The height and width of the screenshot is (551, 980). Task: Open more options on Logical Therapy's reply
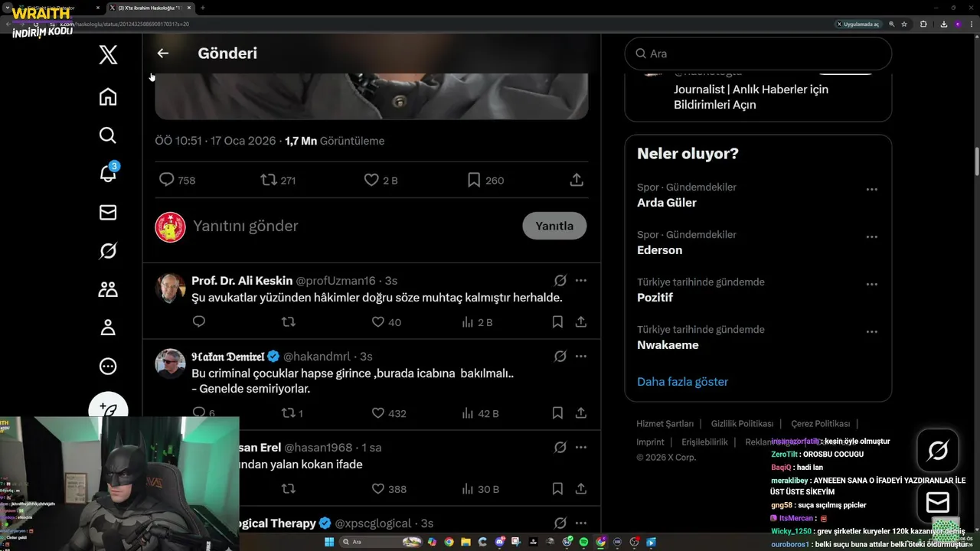(581, 523)
